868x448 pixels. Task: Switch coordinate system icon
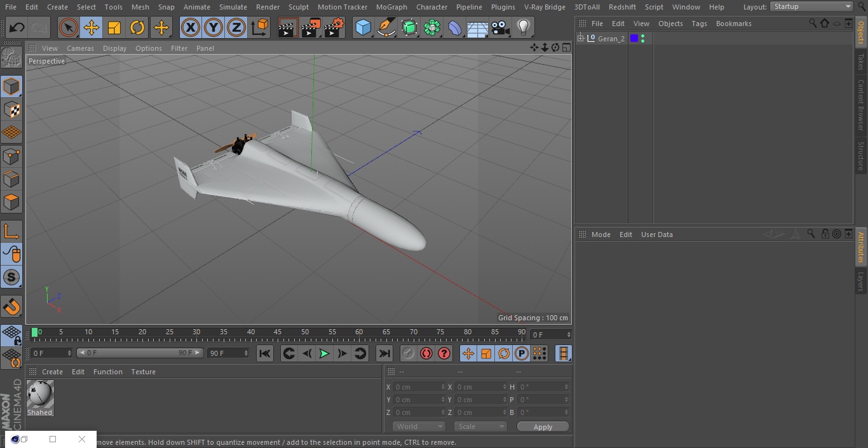click(260, 27)
